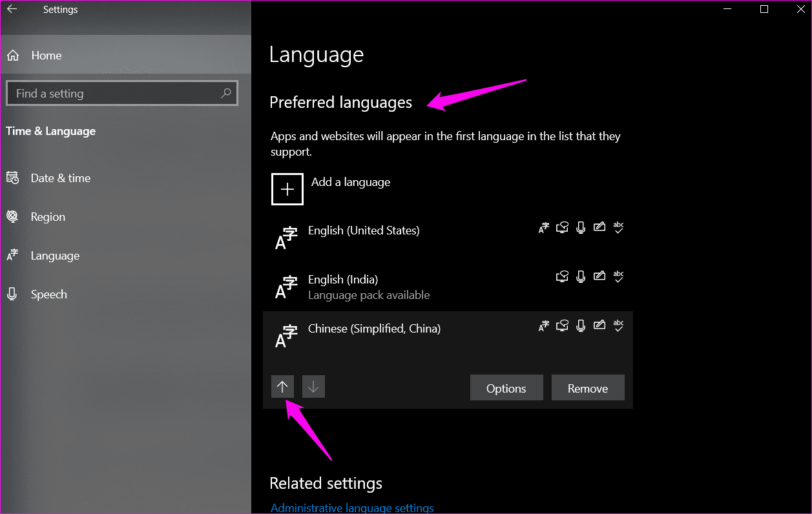Image resolution: width=812 pixels, height=514 pixels.
Task: Select English (India) language entry
Action: click(x=448, y=287)
